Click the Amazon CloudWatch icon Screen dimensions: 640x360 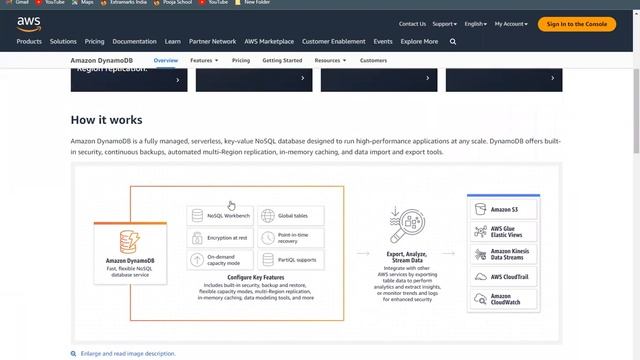pos(480,299)
